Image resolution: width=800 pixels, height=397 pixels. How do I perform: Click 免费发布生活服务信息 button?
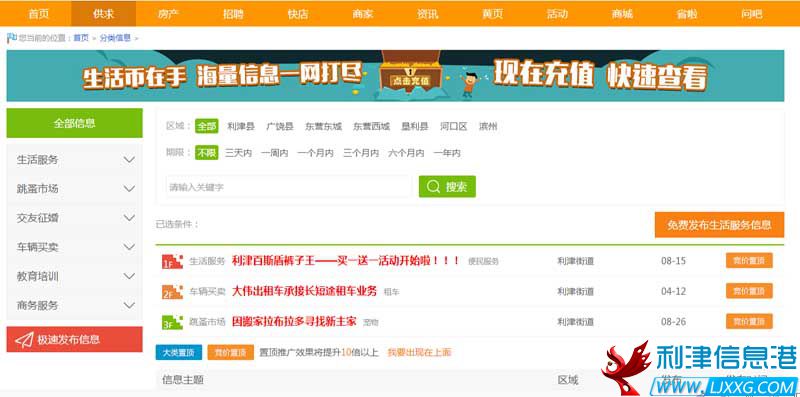point(719,225)
